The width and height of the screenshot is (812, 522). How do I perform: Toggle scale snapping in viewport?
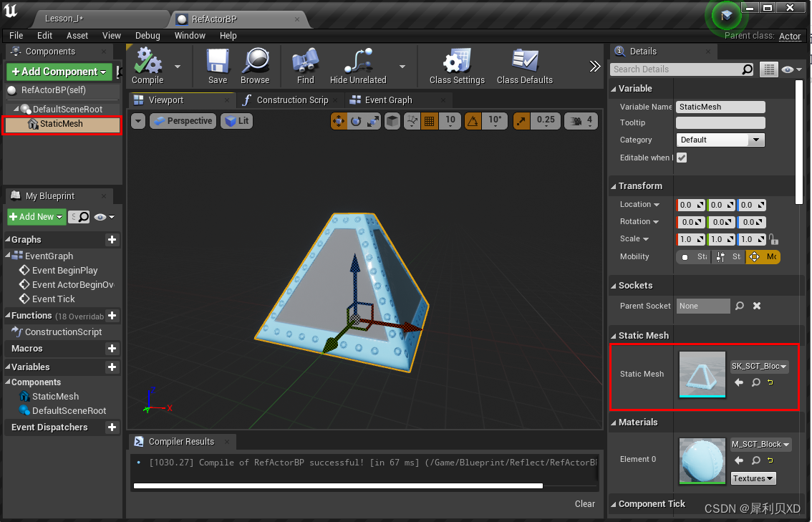pos(521,121)
